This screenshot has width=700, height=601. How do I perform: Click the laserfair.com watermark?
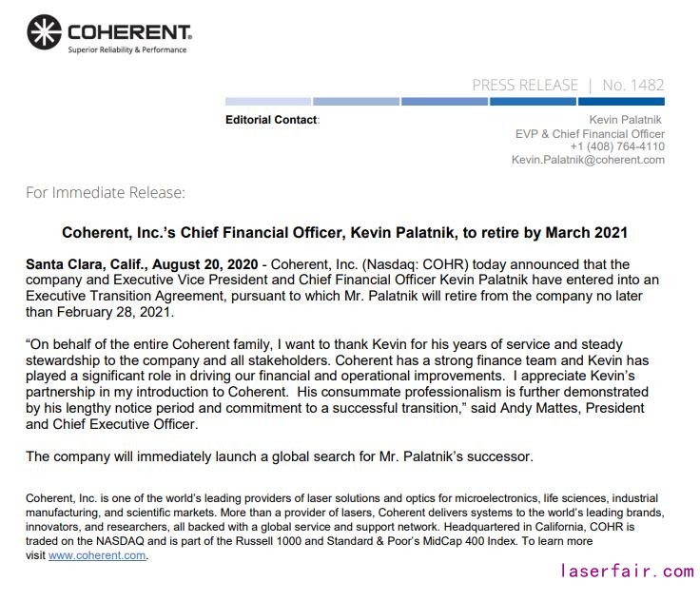click(x=627, y=572)
